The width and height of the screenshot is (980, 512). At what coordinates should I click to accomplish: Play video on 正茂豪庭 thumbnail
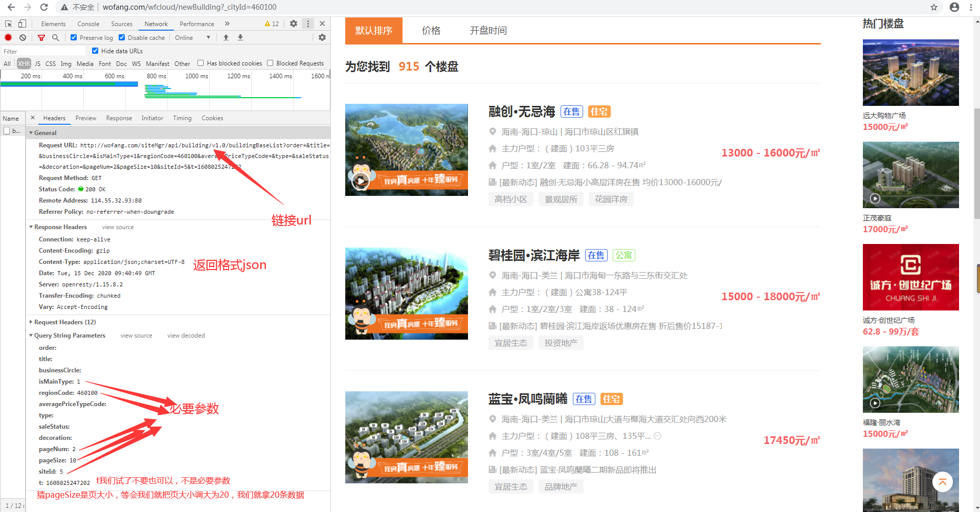pyautogui.click(x=875, y=198)
